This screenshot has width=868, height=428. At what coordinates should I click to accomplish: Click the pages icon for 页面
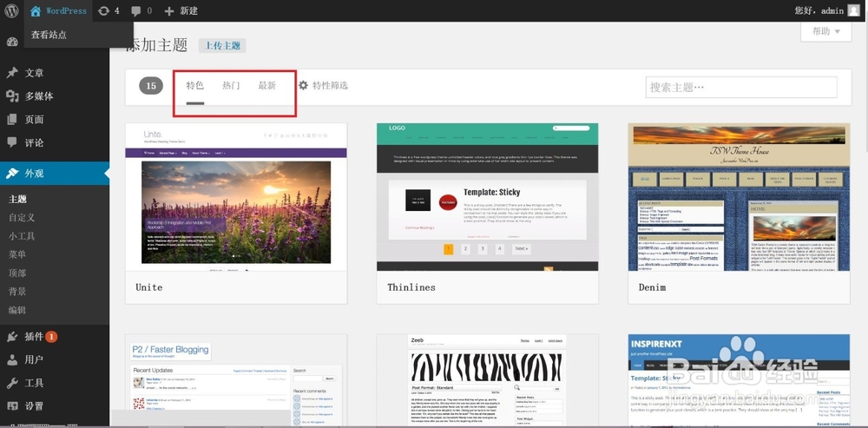[x=12, y=120]
